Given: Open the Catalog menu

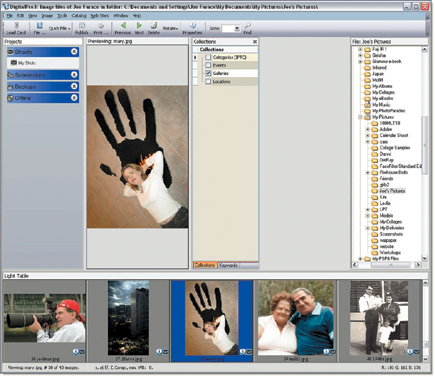Looking at the screenshot, I should click(79, 16).
